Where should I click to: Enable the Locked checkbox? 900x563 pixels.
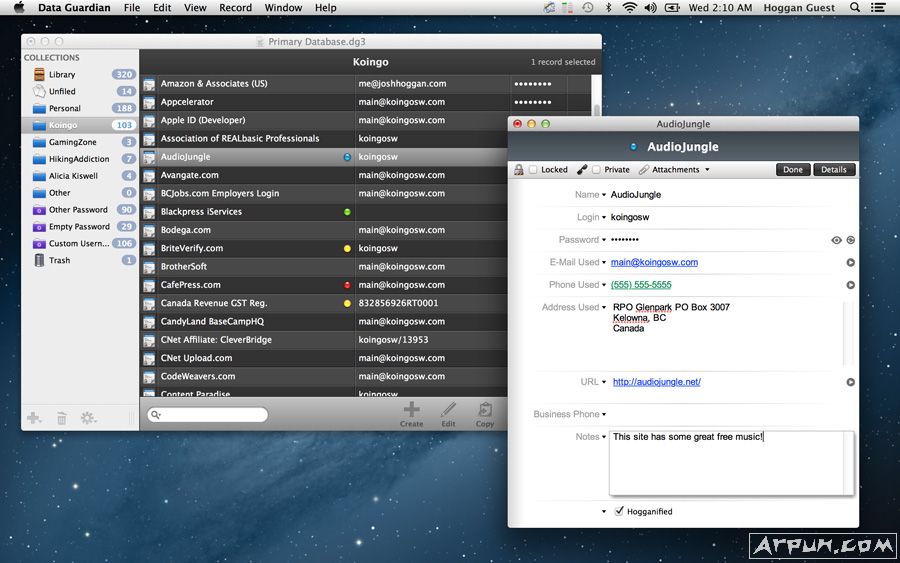[533, 170]
